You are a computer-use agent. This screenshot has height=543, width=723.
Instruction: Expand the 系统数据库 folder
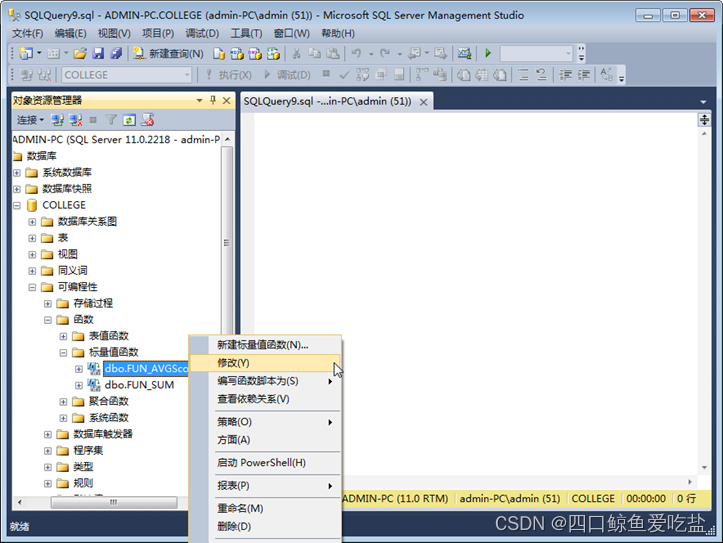pyautogui.click(x=17, y=173)
